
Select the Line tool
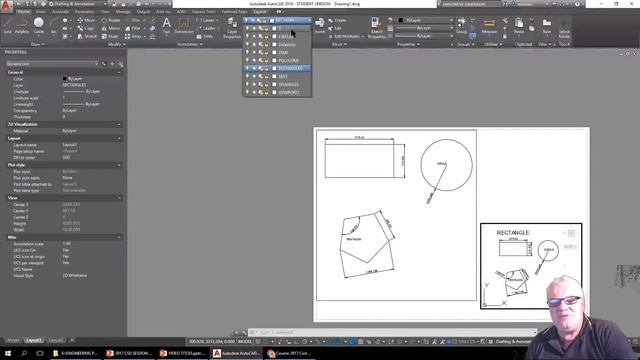point(7,26)
